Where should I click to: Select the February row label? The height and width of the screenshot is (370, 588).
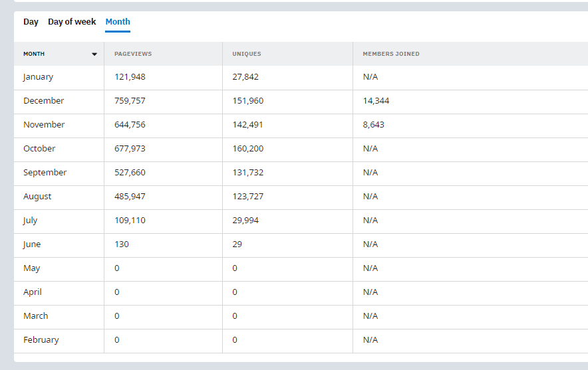point(41,340)
